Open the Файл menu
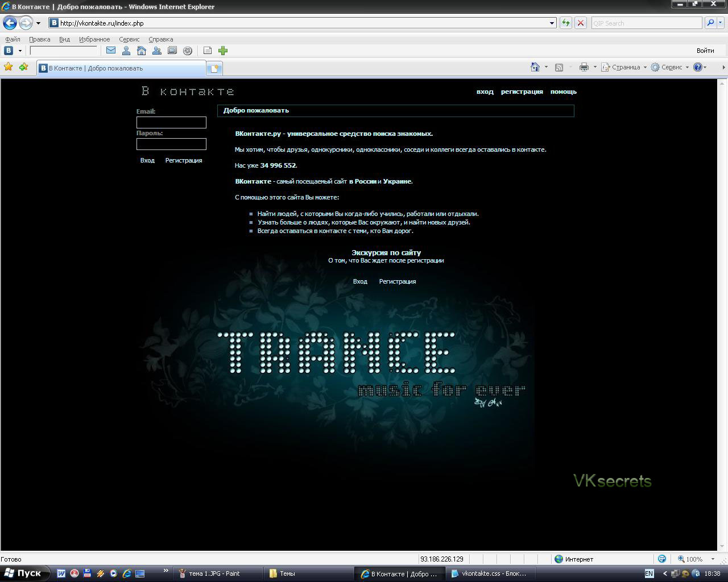Viewport: 728px width, 582px height. point(13,39)
